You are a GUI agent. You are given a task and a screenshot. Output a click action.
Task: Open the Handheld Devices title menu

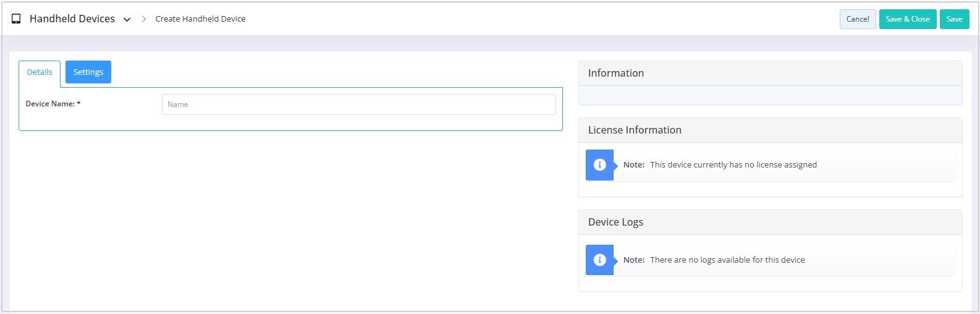(x=72, y=19)
